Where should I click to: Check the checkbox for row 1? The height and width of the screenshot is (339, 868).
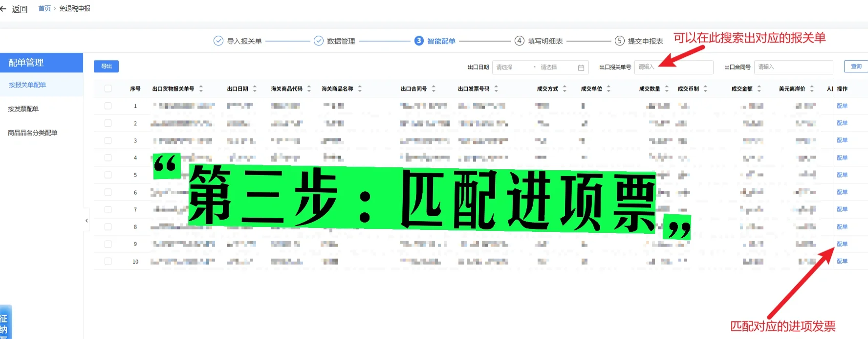point(108,106)
